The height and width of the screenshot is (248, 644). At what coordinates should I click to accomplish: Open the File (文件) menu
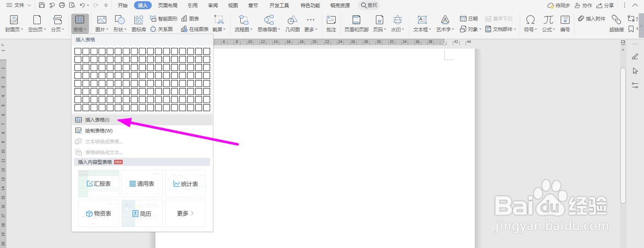point(19,5)
